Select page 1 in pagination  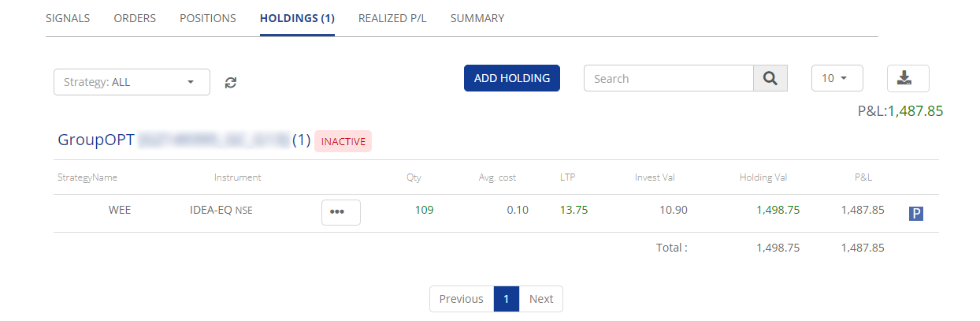[x=507, y=299]
